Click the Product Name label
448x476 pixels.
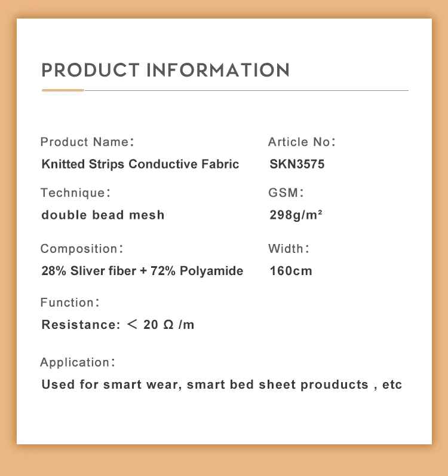click(87, 142)
